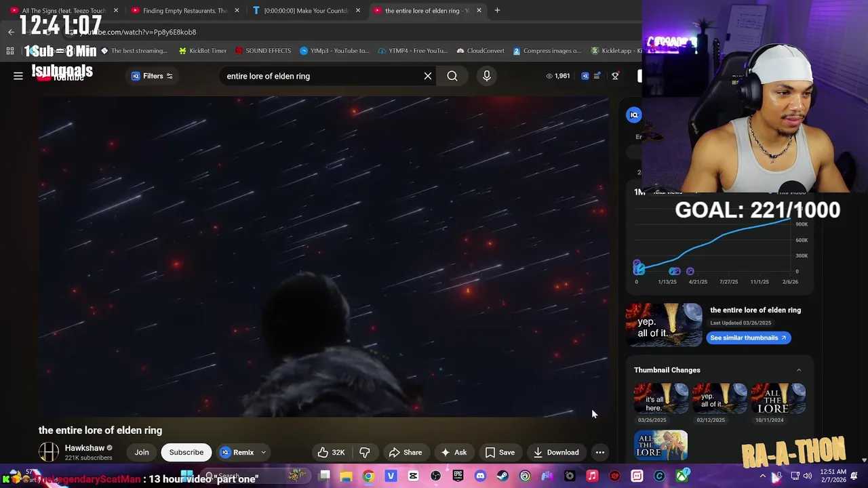This screenshot has width=868, height=488.
Task: Open the CloudConvert bookmark
Action: pos(480,51)
